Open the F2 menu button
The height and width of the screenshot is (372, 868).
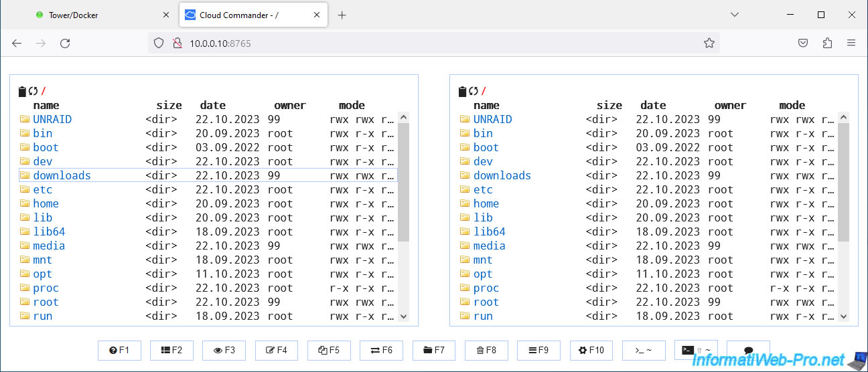tap(172, 350)
